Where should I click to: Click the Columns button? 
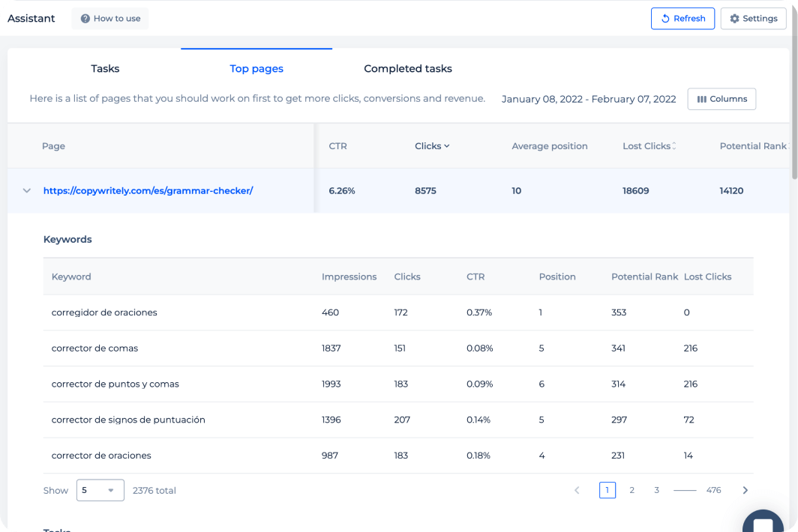[721, 99]
